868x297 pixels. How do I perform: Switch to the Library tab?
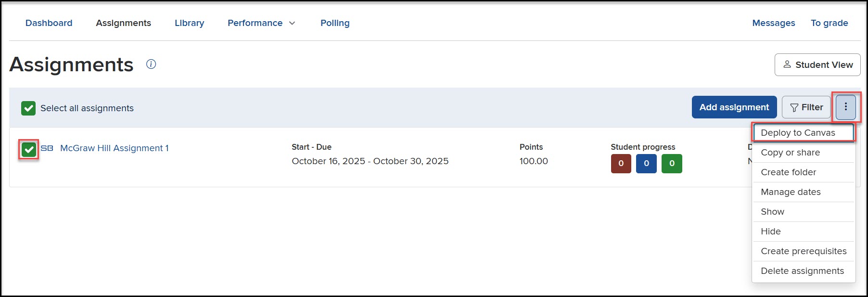[x=189, y=23]
